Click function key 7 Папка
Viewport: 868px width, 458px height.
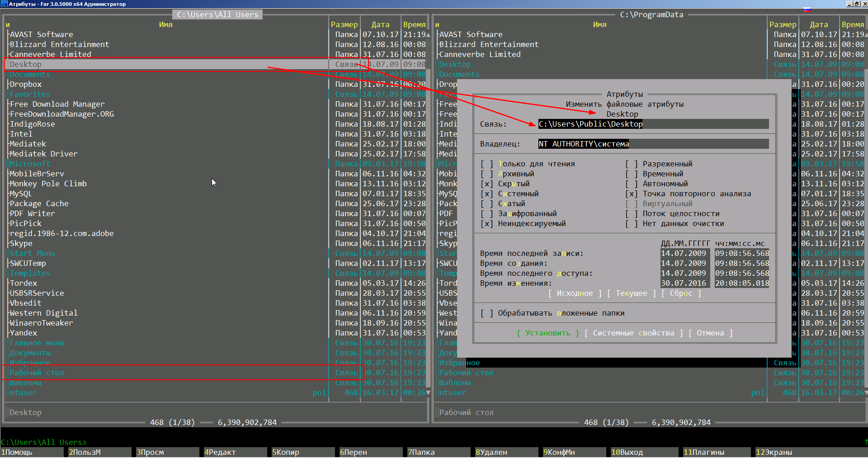pyautogui.click(x=439, y=452)
